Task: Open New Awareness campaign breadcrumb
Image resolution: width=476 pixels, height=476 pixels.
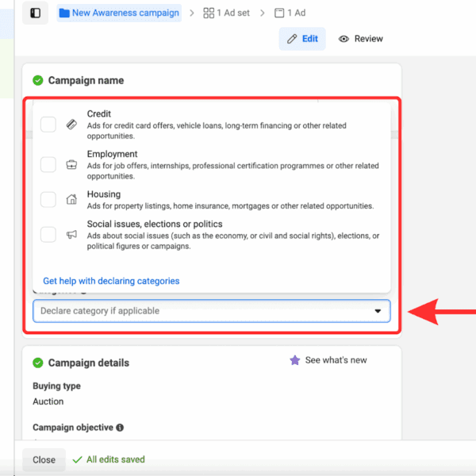Action: pyautogui.click(x=125, y=13)
